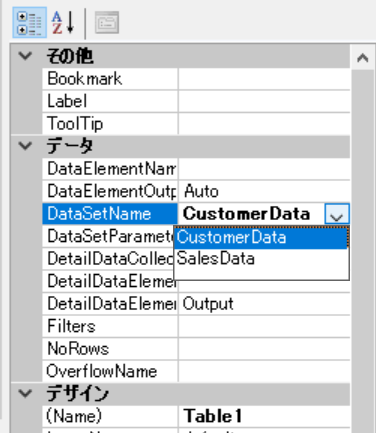The width and height of the screenshot is (376, 433).
Task: Switch to Categorized view icon
Action: pyautogui.click(x=30, y=23)
